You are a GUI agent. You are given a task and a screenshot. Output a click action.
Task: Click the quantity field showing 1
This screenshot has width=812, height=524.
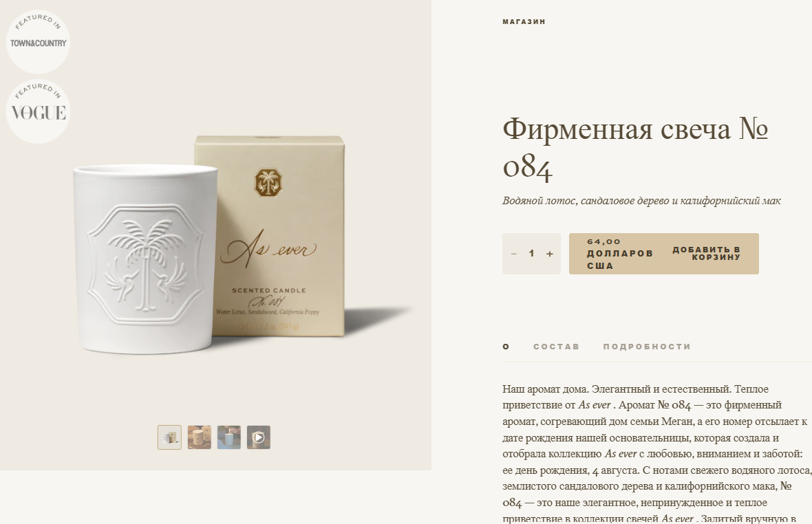(531, 254)
